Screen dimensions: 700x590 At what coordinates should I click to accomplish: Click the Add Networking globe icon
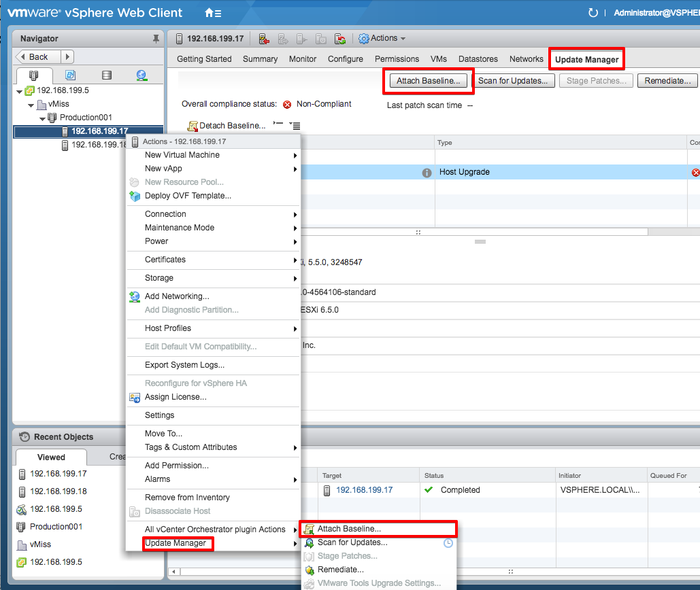[x=135, y=296]
